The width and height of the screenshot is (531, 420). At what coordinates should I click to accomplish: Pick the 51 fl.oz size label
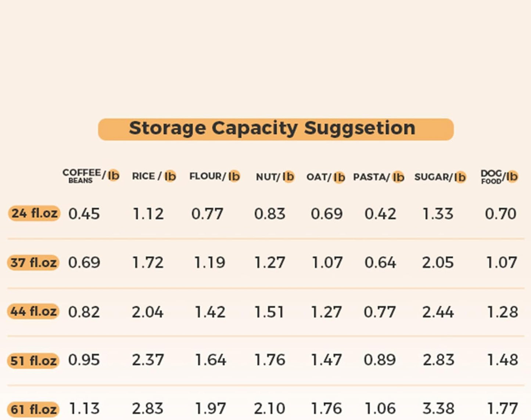[33, 361]
